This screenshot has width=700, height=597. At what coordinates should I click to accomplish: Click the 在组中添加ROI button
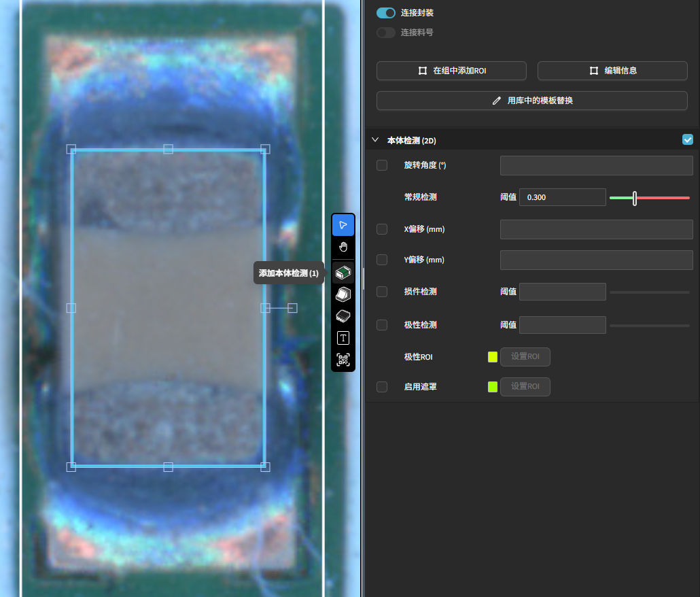tap(451, 71)
